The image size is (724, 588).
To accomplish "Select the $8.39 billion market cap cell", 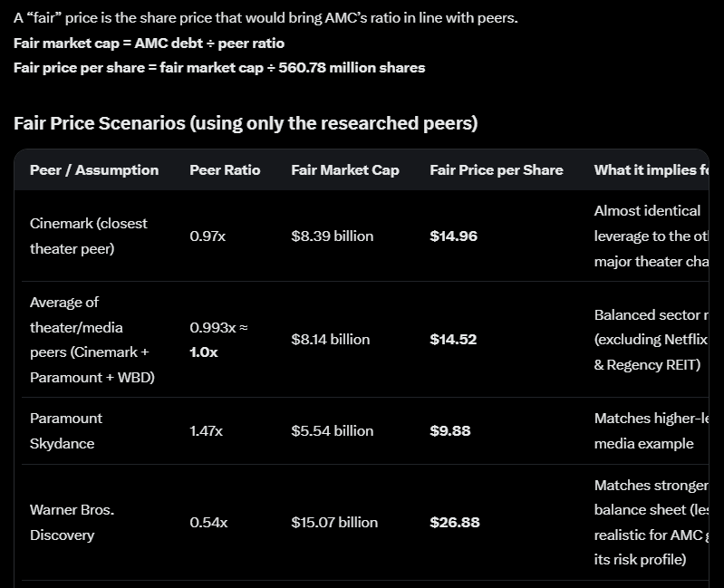I will coord(333,236).
